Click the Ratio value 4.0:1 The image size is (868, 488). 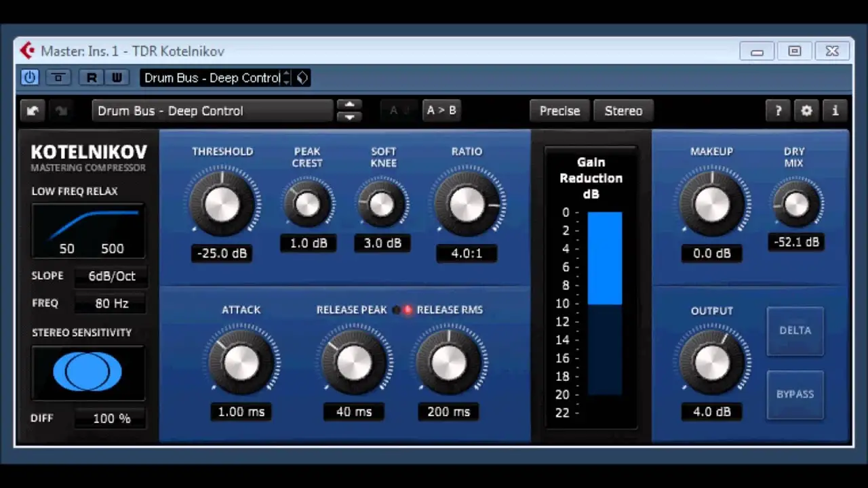point(467,253)
